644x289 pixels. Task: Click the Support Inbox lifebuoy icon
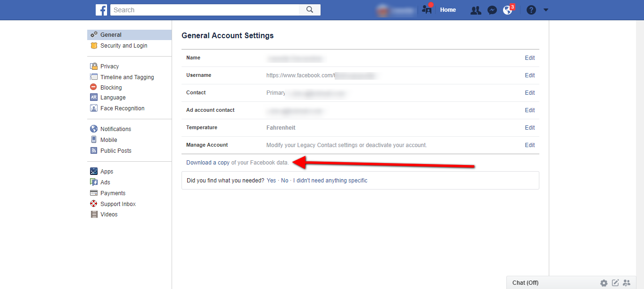tap(93, 204)
